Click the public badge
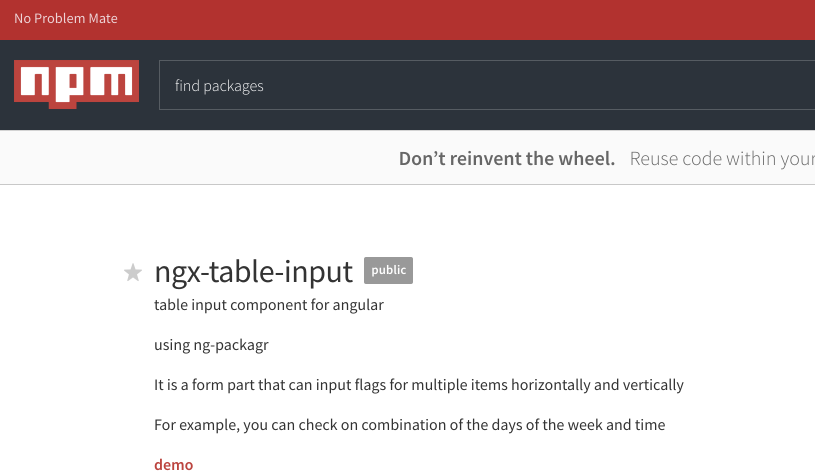815x472 pixels. (x=388, y=270)
